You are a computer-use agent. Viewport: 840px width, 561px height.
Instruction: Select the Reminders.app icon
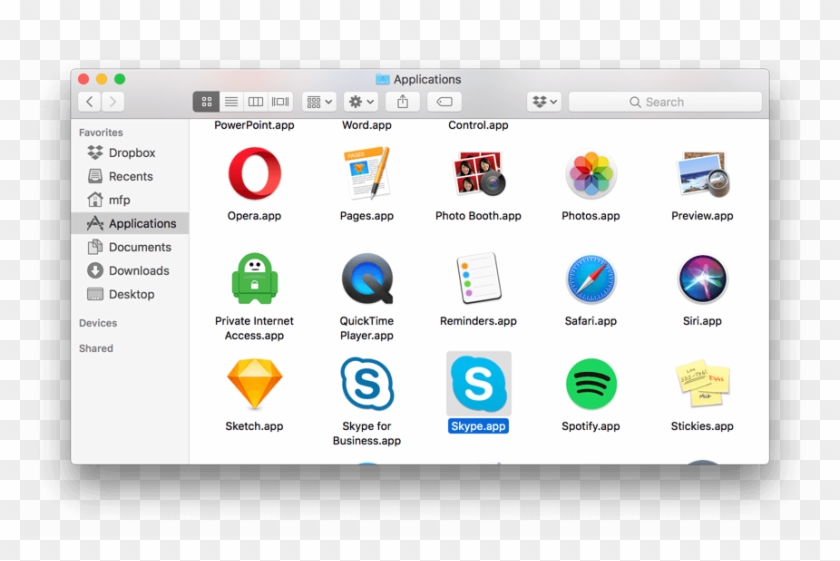tap(479, 279)
